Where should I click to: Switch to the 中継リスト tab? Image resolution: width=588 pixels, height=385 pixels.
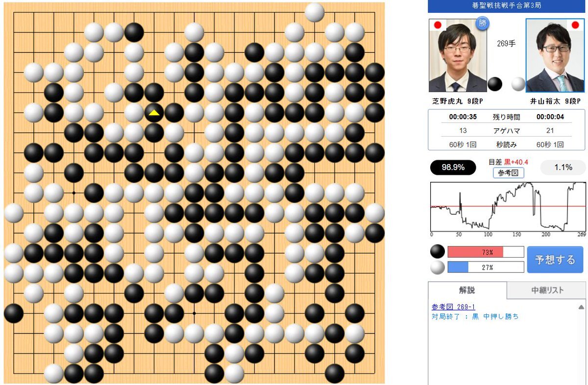[x=546, y=290]
